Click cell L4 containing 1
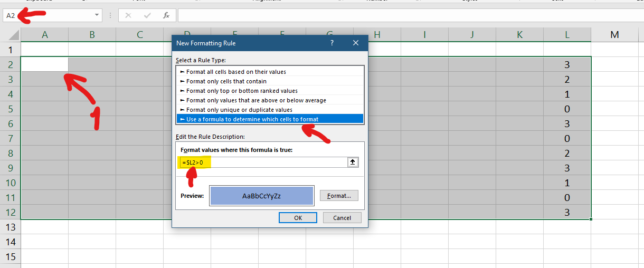Screen dimensions: 644x268 567,94
